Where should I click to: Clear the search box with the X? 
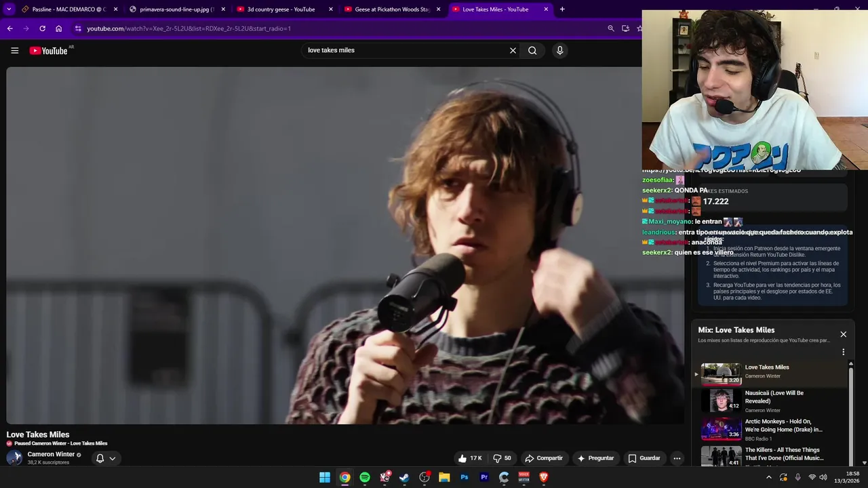(513, 50)
